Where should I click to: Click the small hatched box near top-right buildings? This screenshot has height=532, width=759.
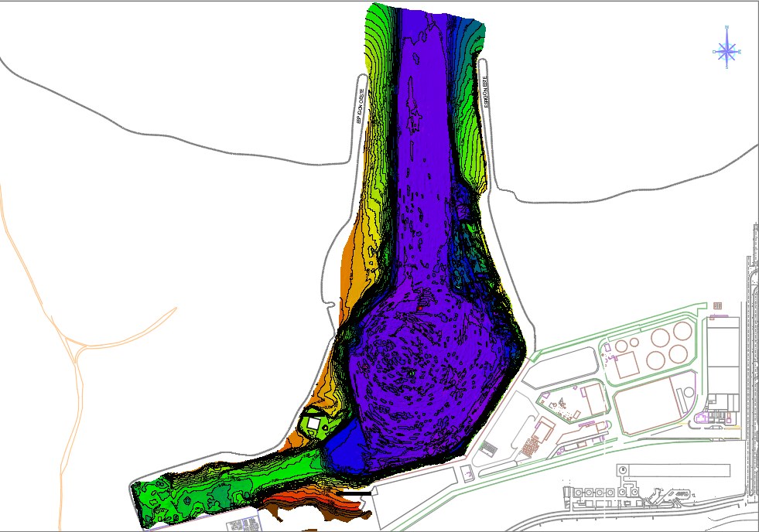coord(718,305)
